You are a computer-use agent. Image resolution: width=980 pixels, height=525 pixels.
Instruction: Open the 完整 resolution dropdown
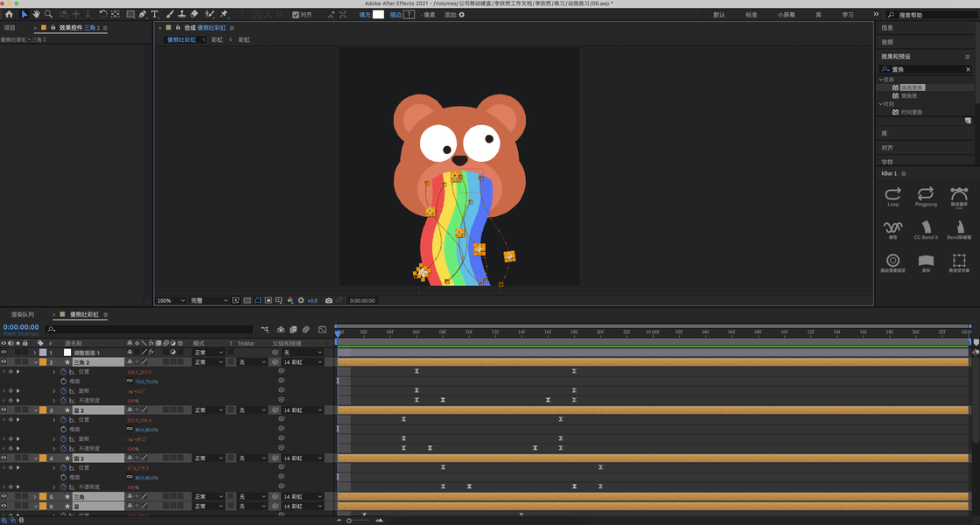[x=209, y=301]
